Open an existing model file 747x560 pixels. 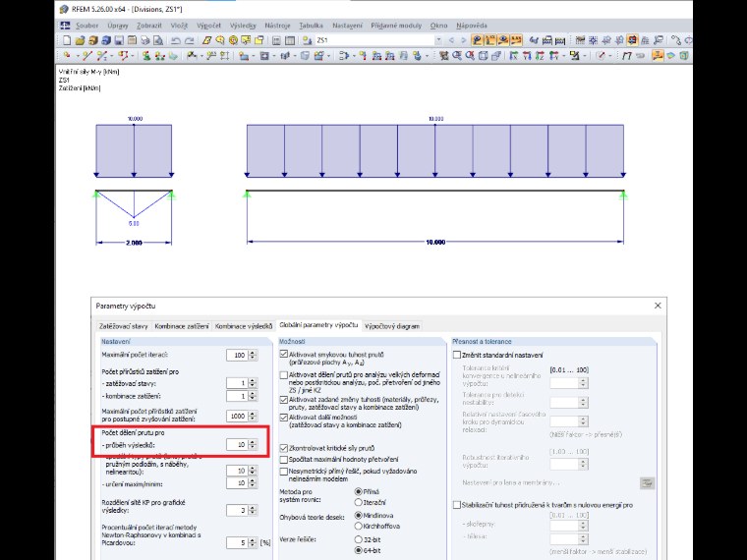tap(80, 40)
